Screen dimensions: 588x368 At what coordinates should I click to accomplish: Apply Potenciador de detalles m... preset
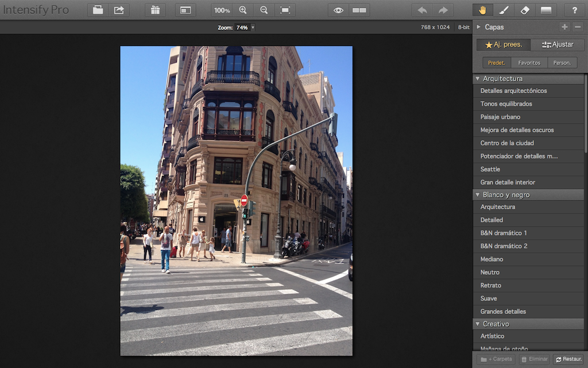click(528, 156)
